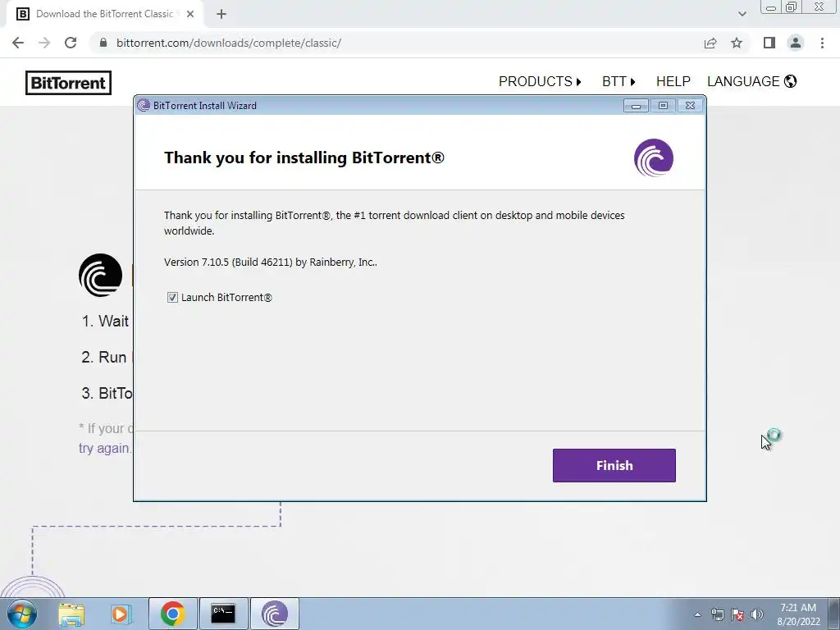Restore down the Chrome browser window

coord(792,7)
